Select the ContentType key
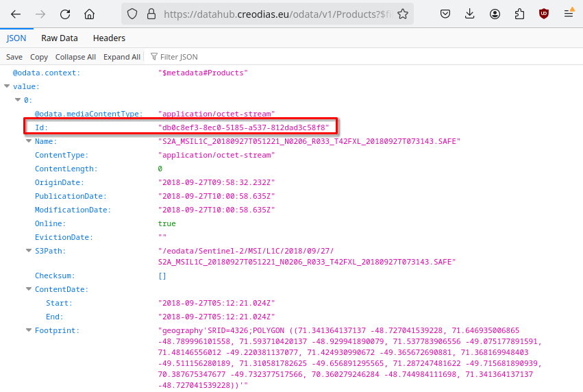This screenshot has height=392, width=583. 62,155
